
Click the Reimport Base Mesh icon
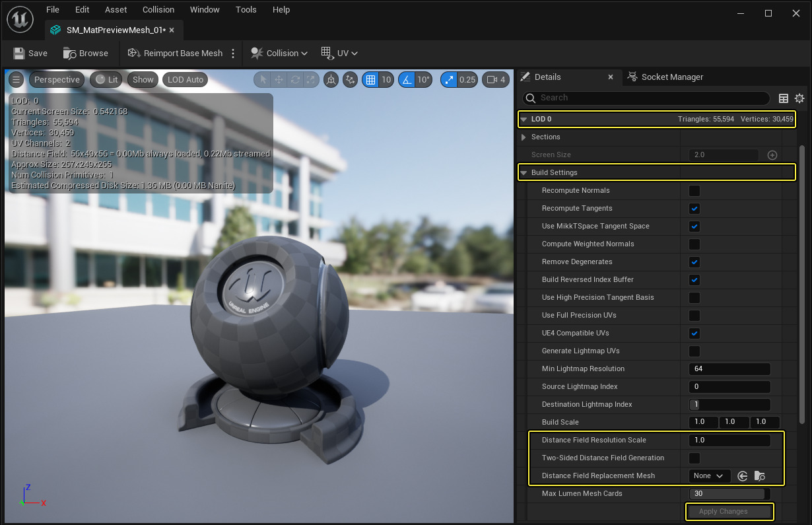(x=134, y=53)
